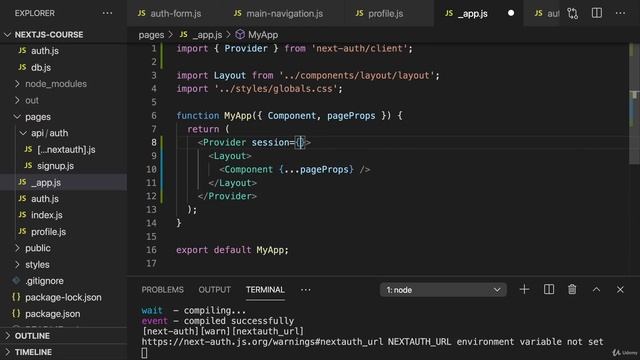This screenshot has width=640, height=360.
Task: Click JS icon of profile.js tab
Action: (x=360, y=13)
